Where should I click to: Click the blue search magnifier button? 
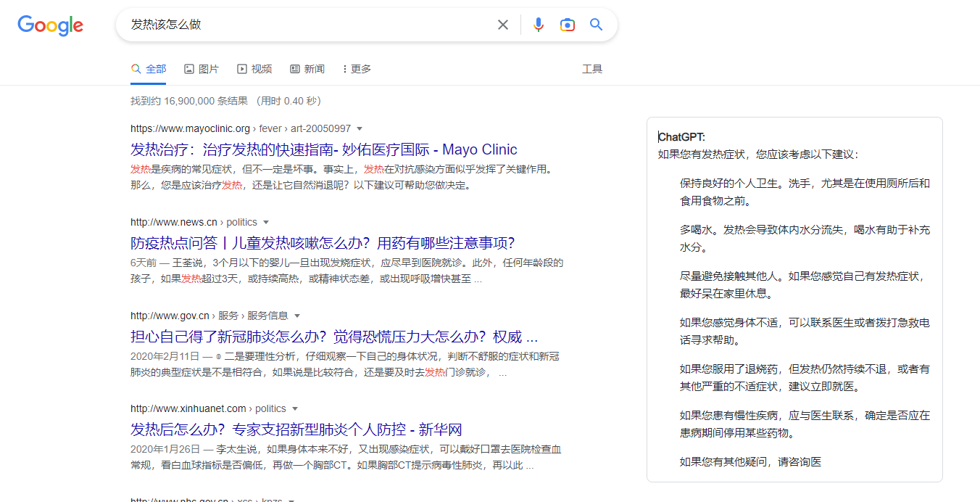(597, 25)
